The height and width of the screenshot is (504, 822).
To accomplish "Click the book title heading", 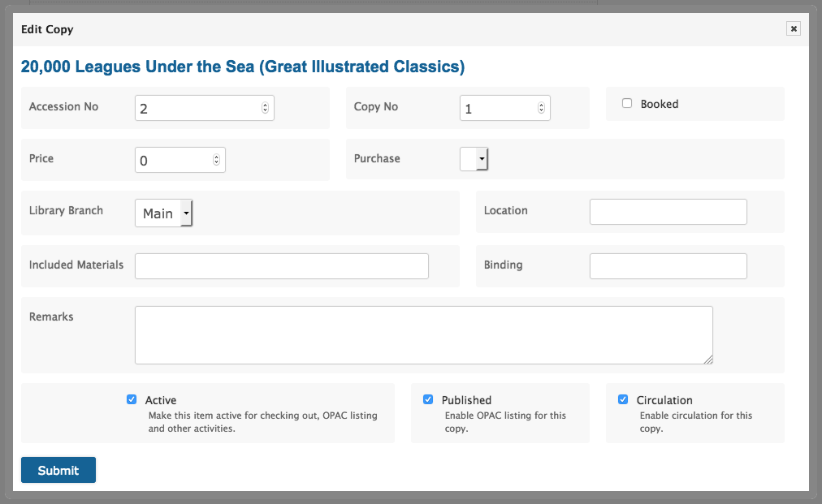I will [243, 67].
